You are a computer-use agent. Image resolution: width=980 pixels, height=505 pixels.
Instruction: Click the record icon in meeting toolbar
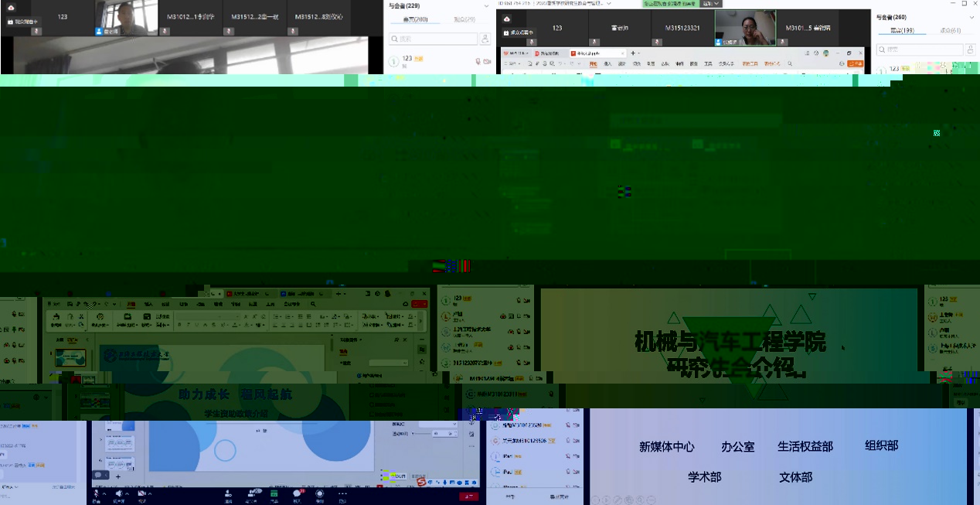tap(319, 493)
